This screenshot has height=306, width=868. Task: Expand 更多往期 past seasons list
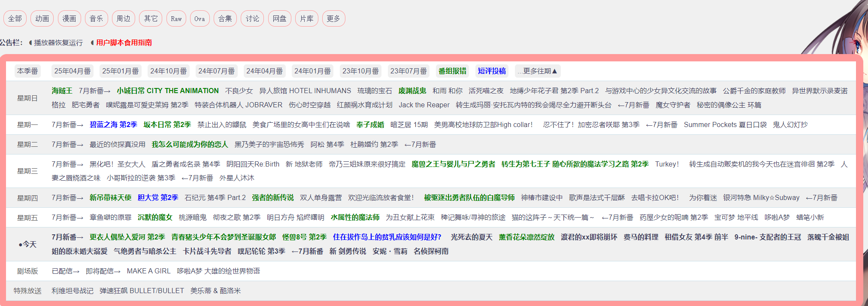(537, 71)
